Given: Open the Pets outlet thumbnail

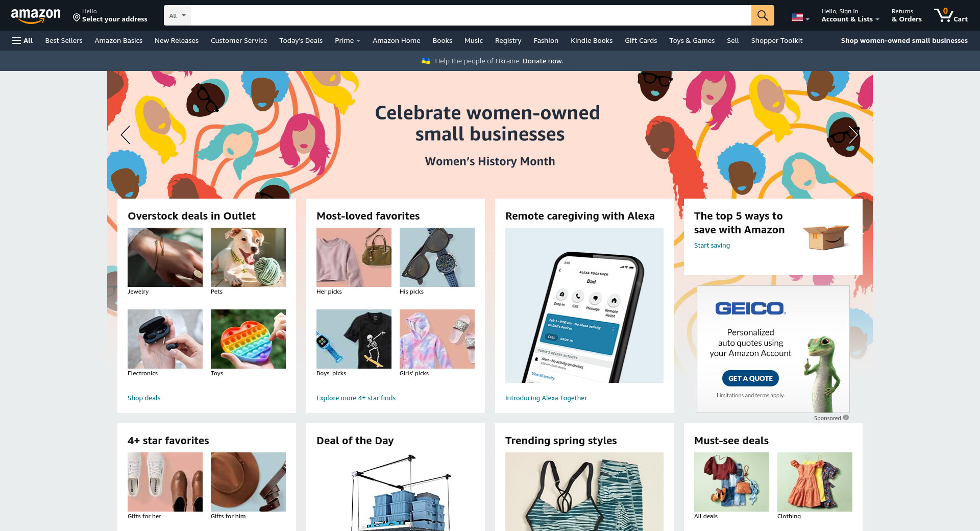Looking at the screenshot, I should [x=248, y=257].
